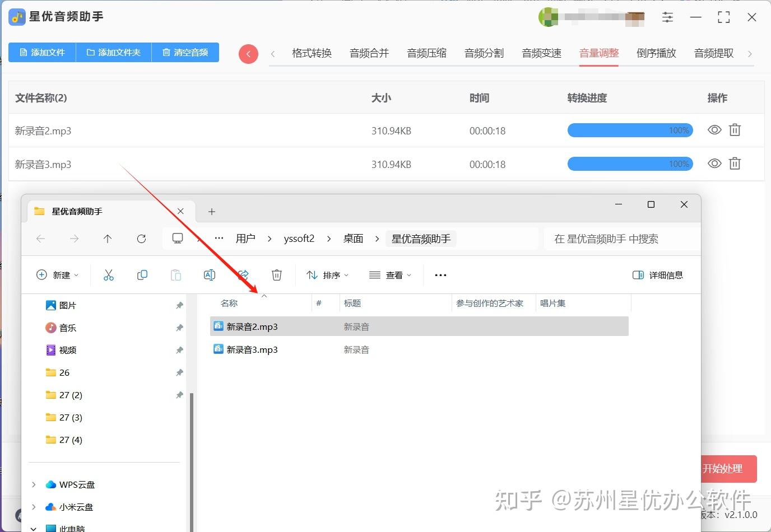Expand hidden breadcrumb path with ellipsis

219,239
